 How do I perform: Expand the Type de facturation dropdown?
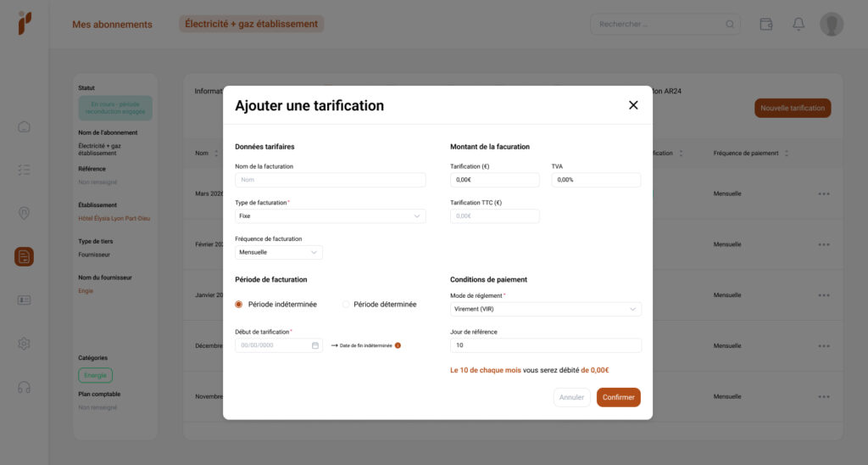pos(331,216)
